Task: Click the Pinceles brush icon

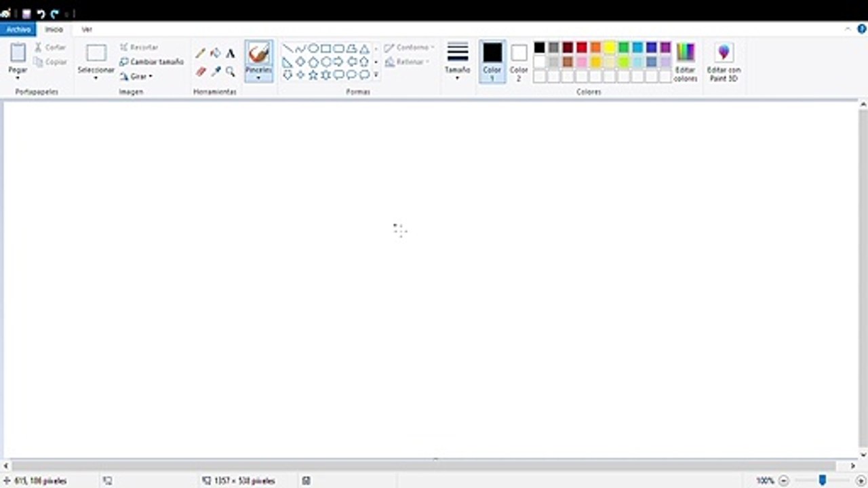Action: coord(258,53)
